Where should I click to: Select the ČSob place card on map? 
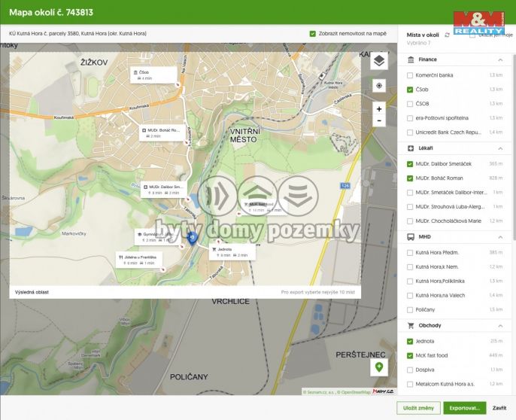[153, 75]
